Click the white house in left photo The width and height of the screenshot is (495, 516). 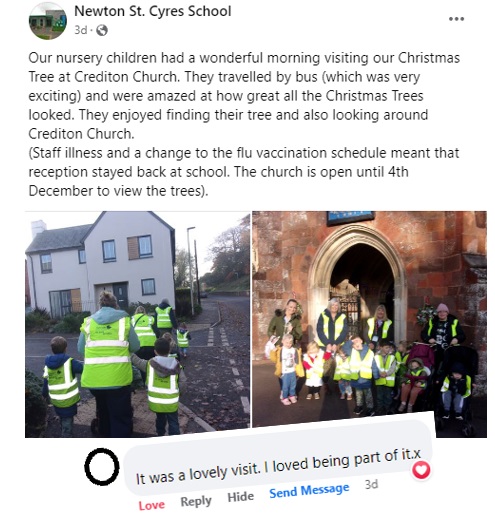[100, 263]
